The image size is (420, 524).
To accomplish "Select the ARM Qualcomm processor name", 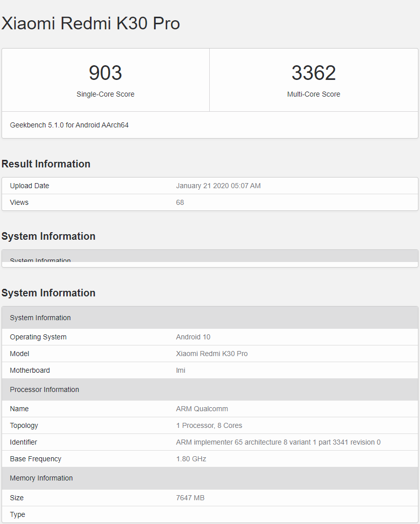I will 202,409.
